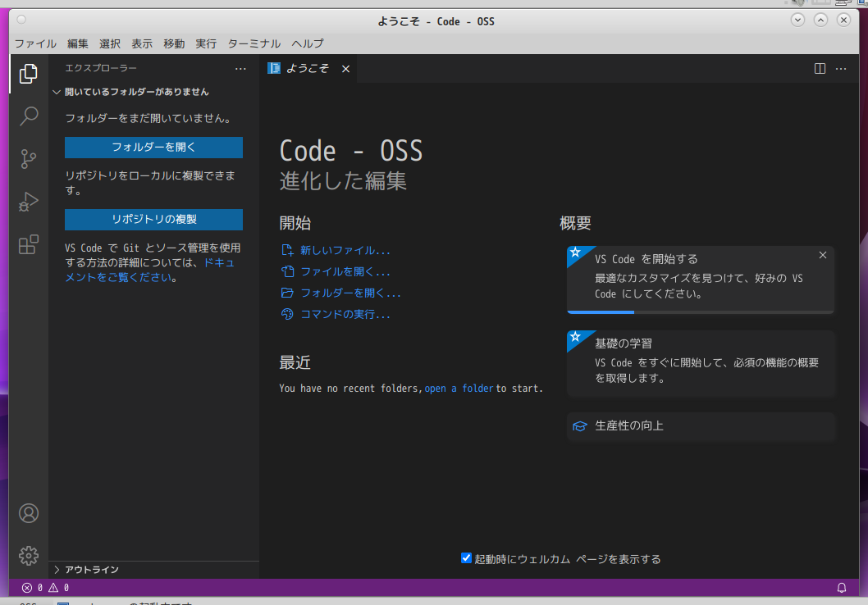This screenshot has height=605, width=868.
Task: Click the command palette icon beside コマンドの実行
Action: (x=287, y=314)
